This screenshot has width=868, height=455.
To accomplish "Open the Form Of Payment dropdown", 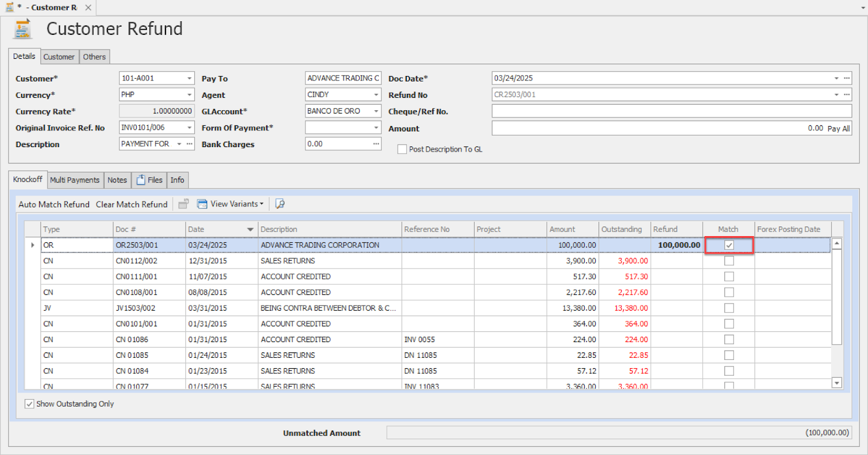I will (376, 128).
